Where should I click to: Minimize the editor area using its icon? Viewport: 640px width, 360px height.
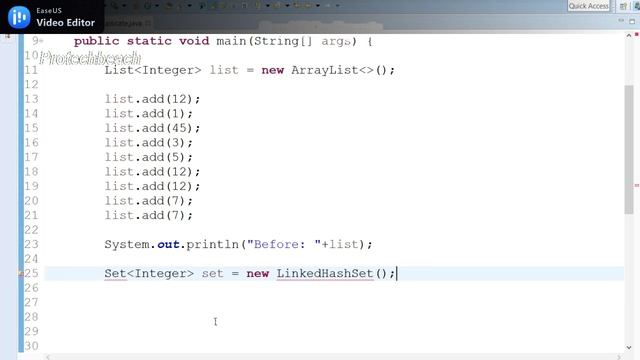(621, 20)
